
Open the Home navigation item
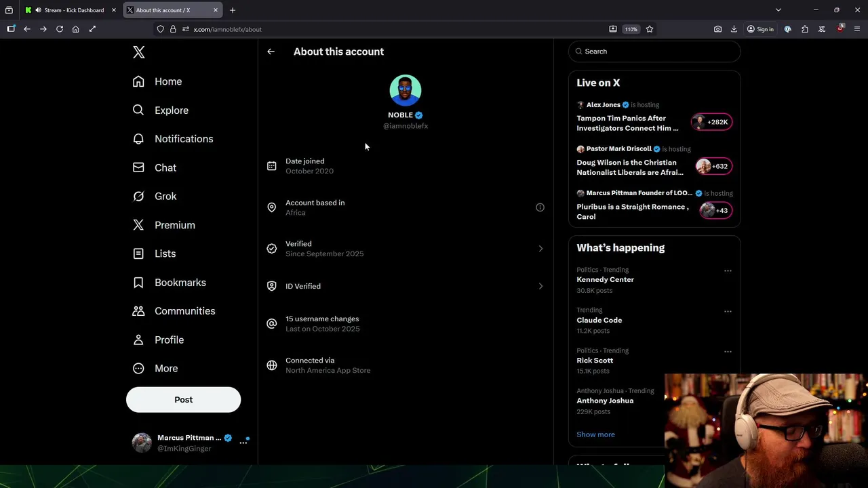[x=157, y=81]
